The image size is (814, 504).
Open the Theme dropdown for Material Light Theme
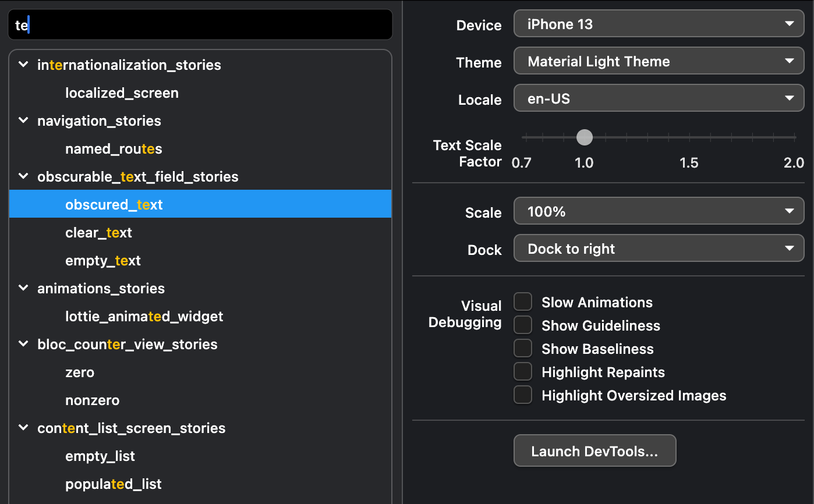click(659, 62)
